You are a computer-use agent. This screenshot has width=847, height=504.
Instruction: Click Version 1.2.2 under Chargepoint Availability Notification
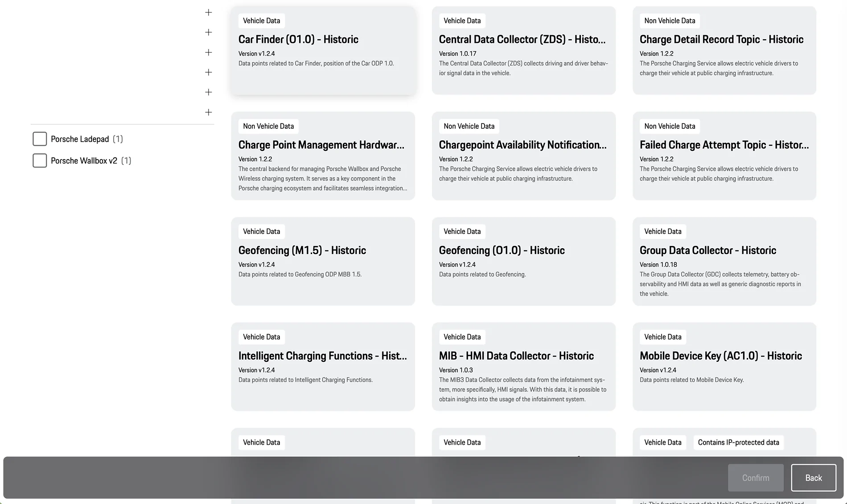coord(456,159)
